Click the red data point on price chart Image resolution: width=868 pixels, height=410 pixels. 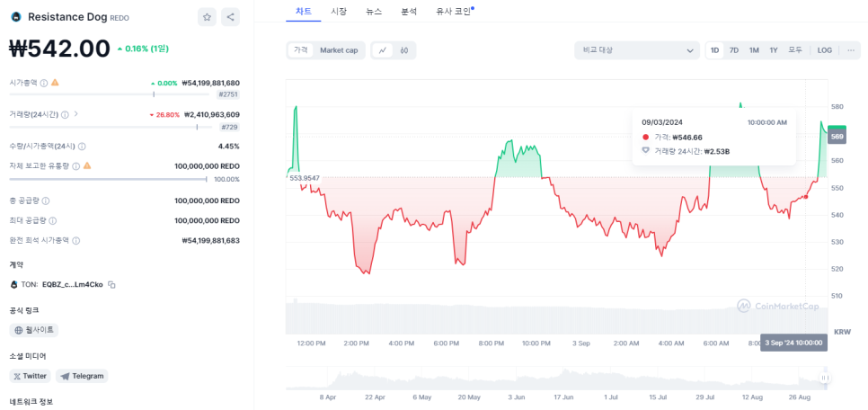(805, 197)
